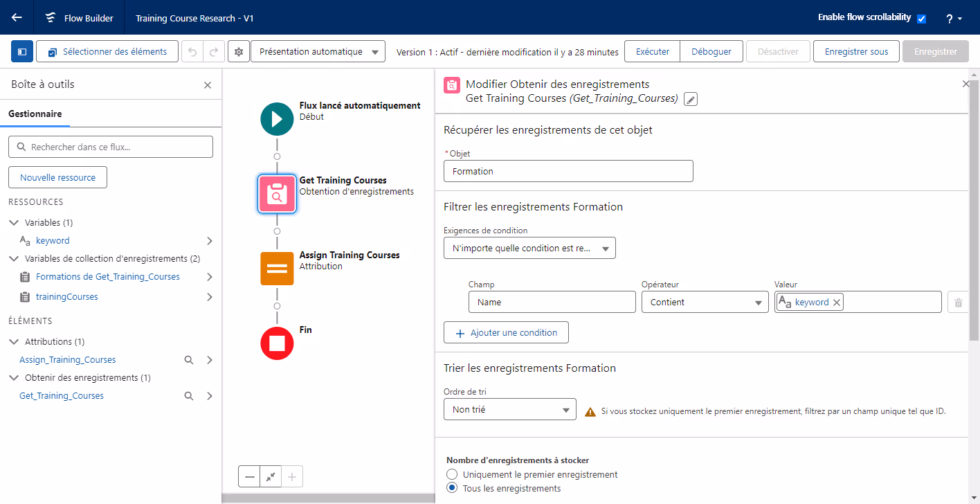980x504 pixels.
Task: Open the trainingCourses resource link
Action: (67, 297)
